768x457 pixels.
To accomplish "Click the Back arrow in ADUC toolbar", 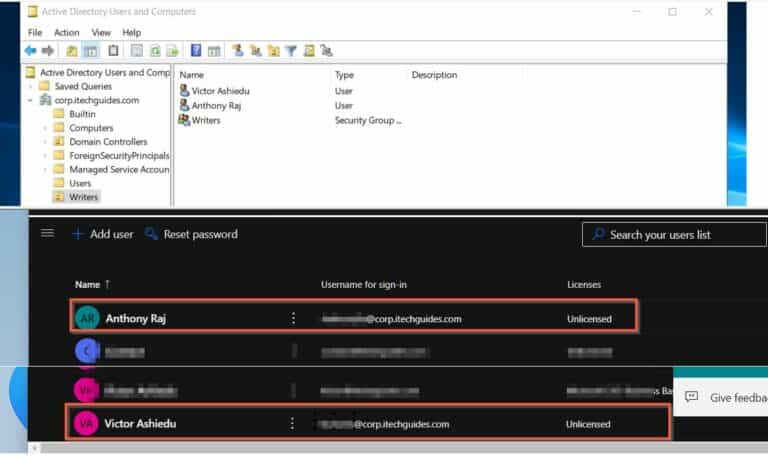I will tap(30, 50).
